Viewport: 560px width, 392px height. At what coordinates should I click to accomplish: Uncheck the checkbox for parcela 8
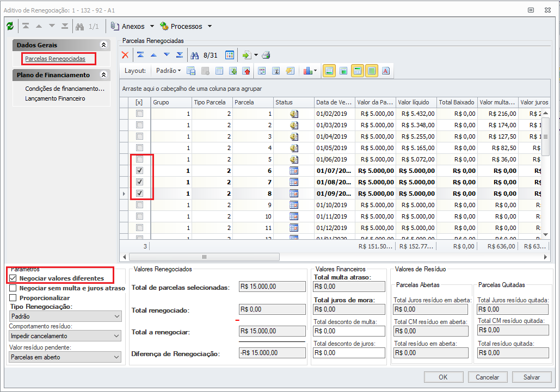click(140, 194)
